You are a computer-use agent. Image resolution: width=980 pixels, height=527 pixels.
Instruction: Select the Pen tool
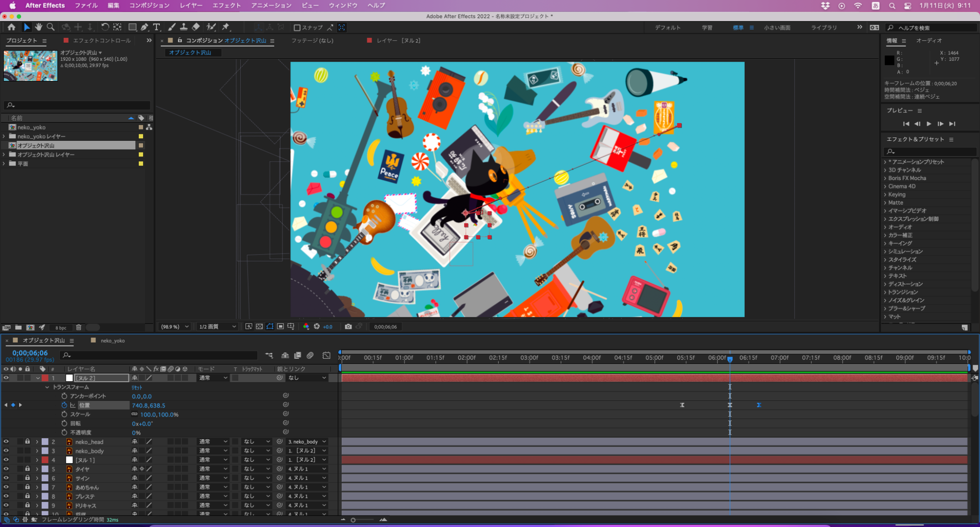click(x=145, y=27)
